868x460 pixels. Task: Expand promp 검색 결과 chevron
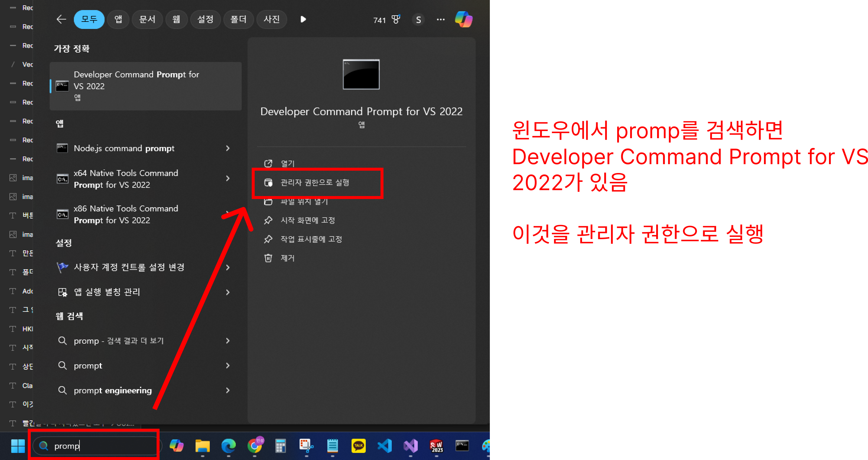click(x=228, y=341)
